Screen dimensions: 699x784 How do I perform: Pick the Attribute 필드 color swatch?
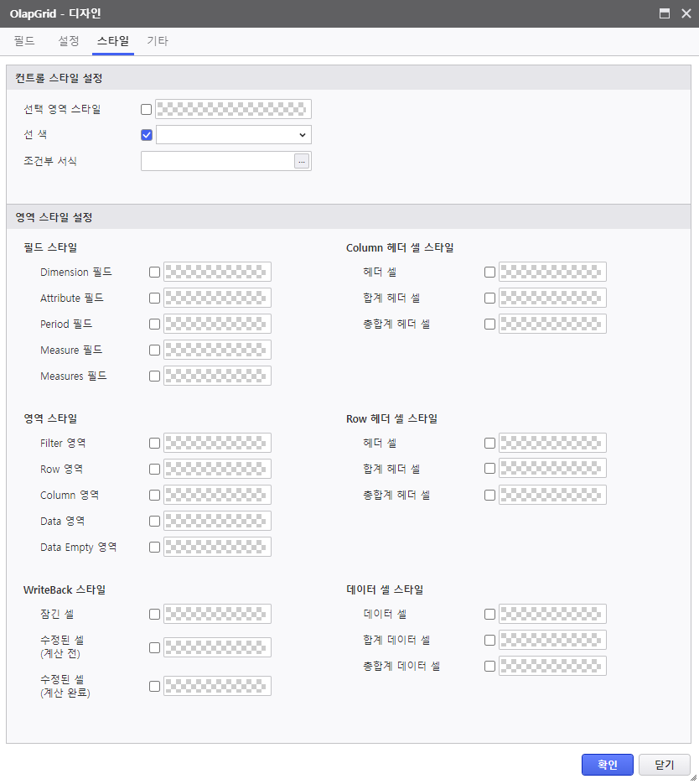coord(217,298)
